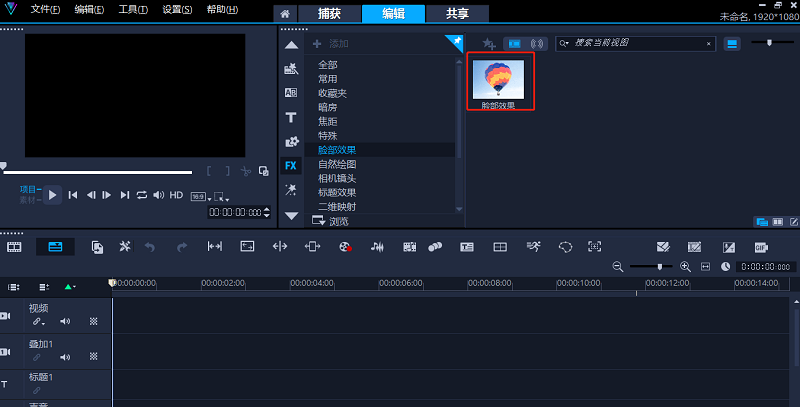The image size is (800, 407).
Task: Expand the search options dropdown arrow
Action: pos(565,44)
